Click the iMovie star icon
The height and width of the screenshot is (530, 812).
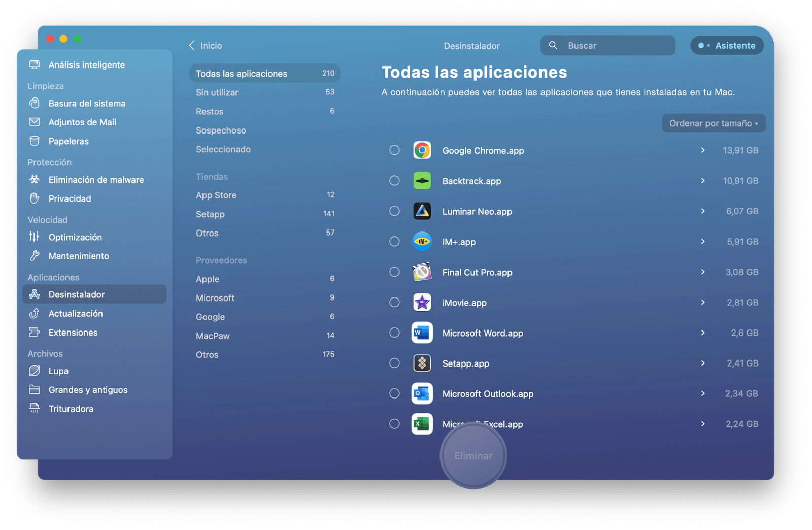click(x=422, y=303)
